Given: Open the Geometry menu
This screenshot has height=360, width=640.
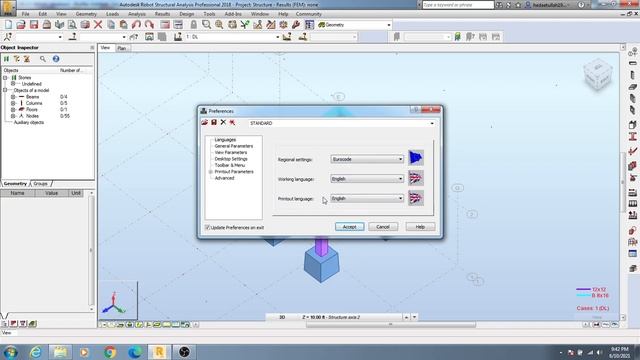Looking at the screenshot, I should tap(86, 14).
